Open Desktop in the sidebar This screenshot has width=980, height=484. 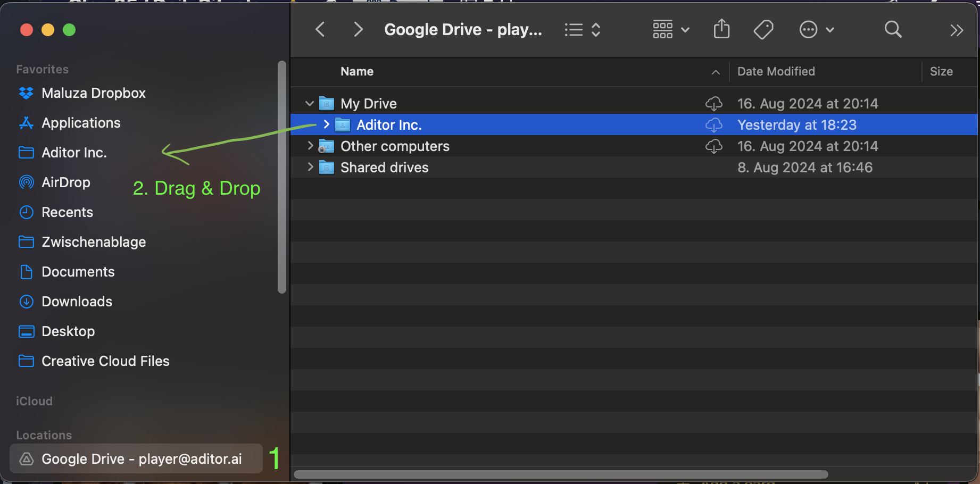click(68, 331)
